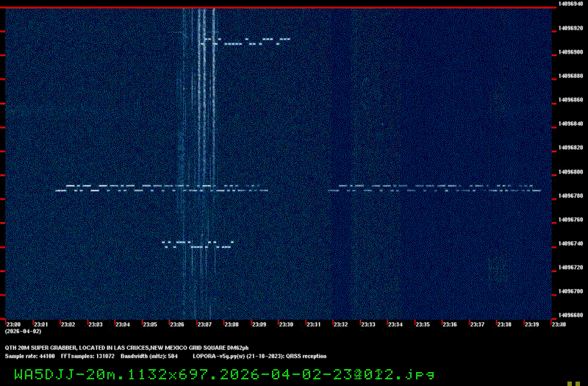588x386 pixels.
Task: Select the 23:05 time axis label
Action: pos(150,324)
